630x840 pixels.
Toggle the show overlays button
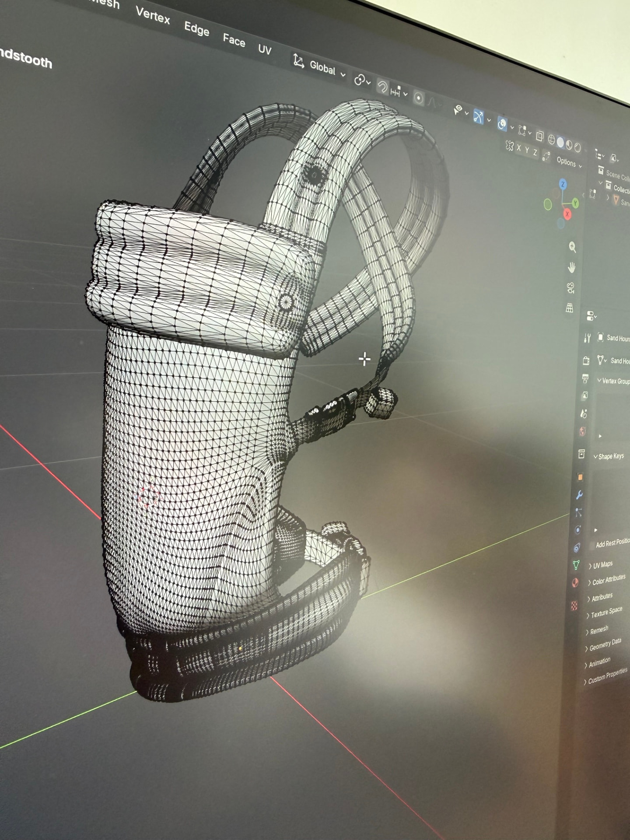click(x=502, y=124)
